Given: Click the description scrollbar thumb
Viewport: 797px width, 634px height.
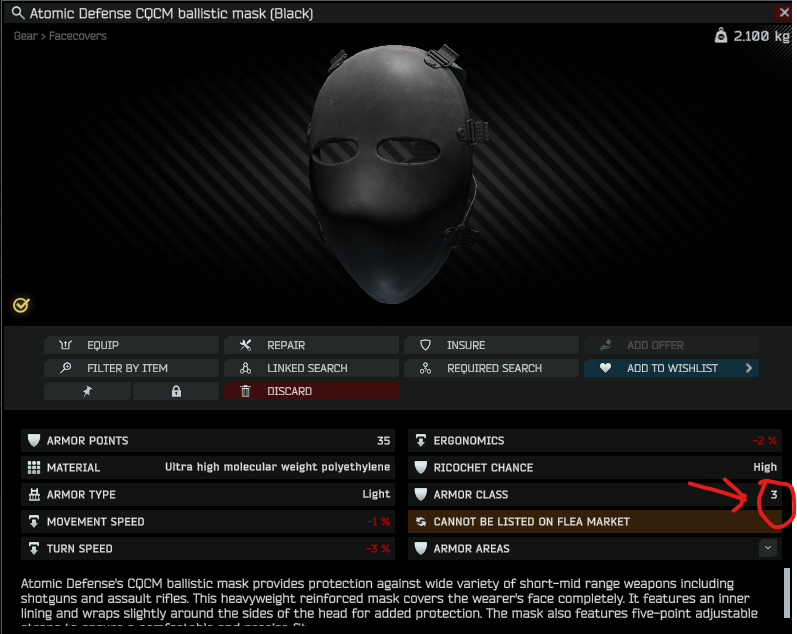Looking at the screenshot, I should point(787,592).
